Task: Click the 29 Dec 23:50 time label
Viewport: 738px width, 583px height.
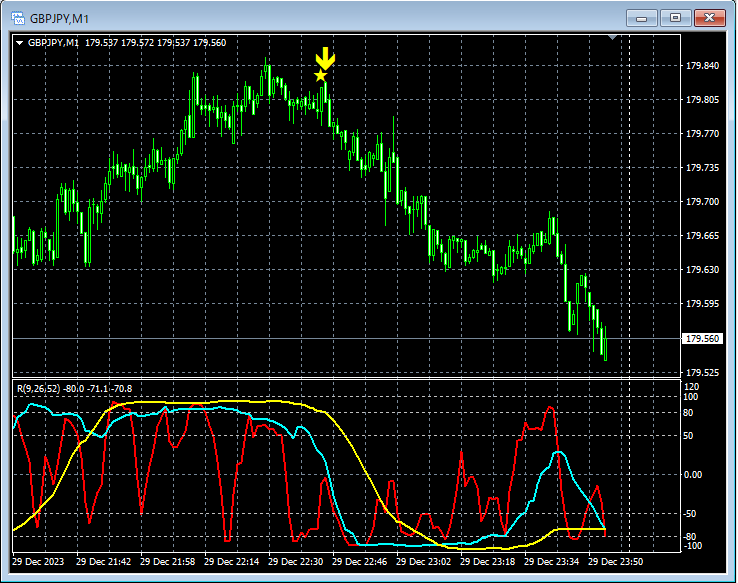Action: pos(616,561)
